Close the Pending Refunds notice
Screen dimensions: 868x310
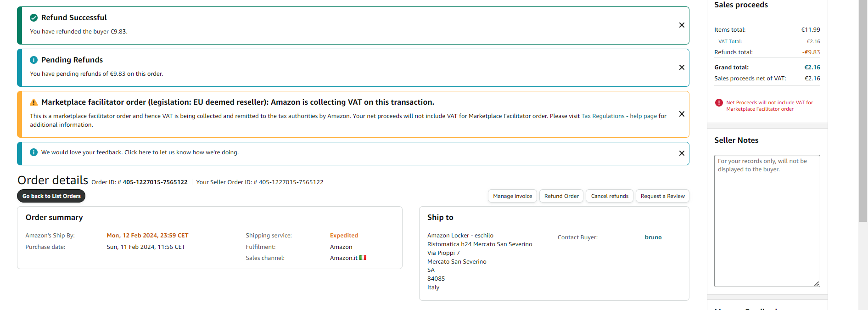[x=682, y=68]
